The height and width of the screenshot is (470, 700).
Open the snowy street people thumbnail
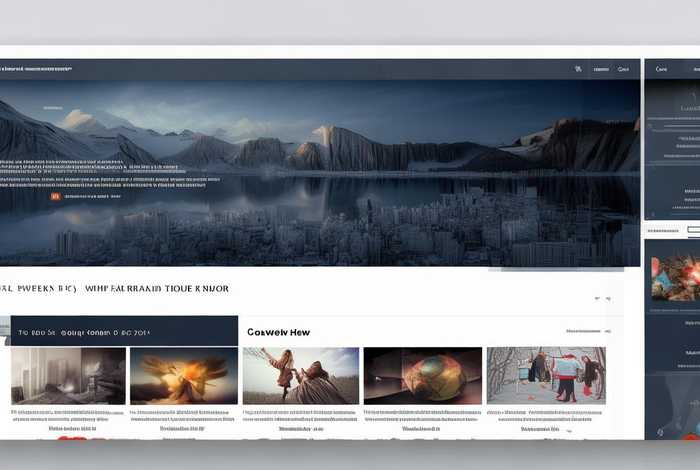[x=545, y=376]
